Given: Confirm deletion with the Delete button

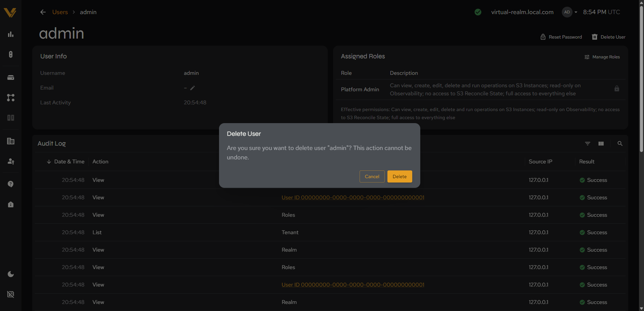Looking at the screenshot, I should point(399,176).
